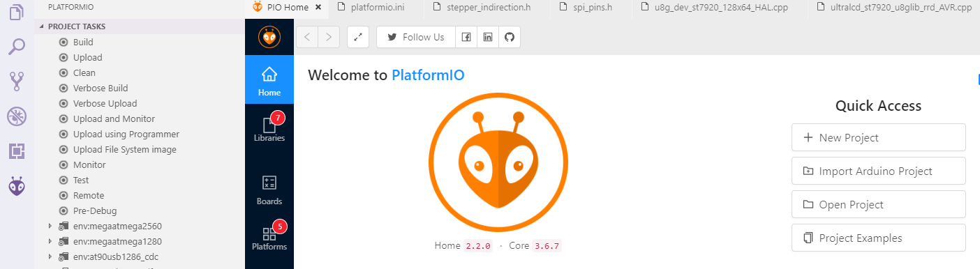
Task: Switch to the stepper_indirection.h tab
Action: (488, 8)
